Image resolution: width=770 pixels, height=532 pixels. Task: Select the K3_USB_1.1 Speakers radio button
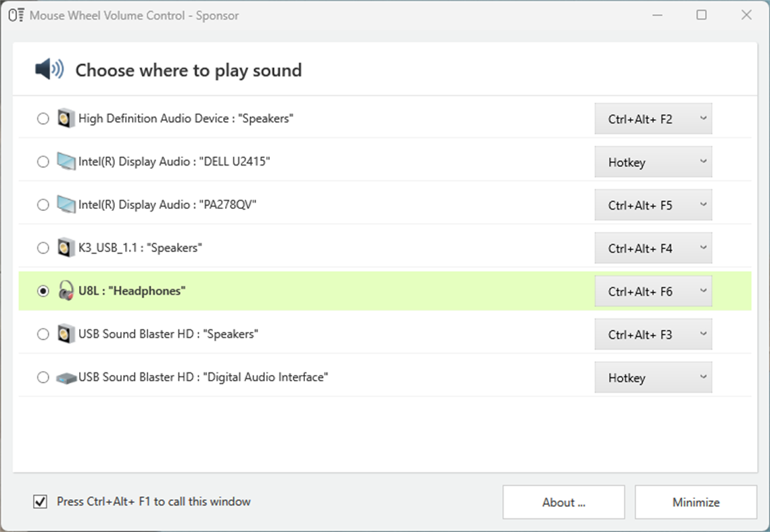[43, 248]
